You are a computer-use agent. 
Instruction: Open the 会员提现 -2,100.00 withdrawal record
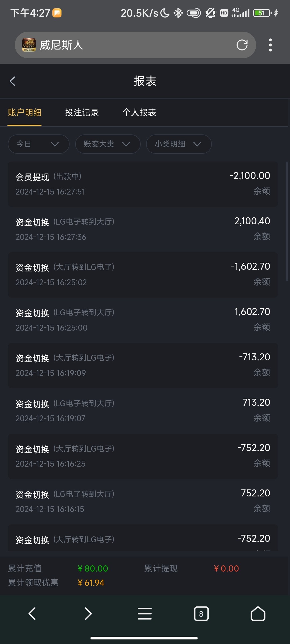click(143, 184)
